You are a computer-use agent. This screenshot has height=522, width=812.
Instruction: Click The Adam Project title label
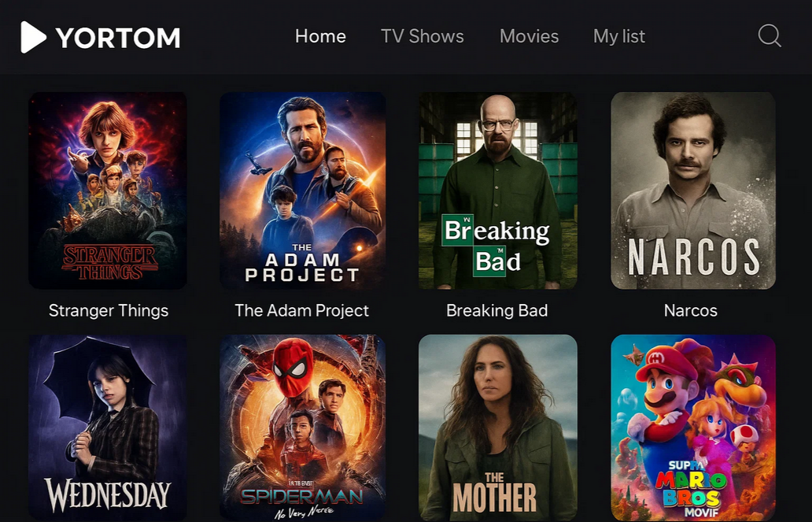[302, 310]
